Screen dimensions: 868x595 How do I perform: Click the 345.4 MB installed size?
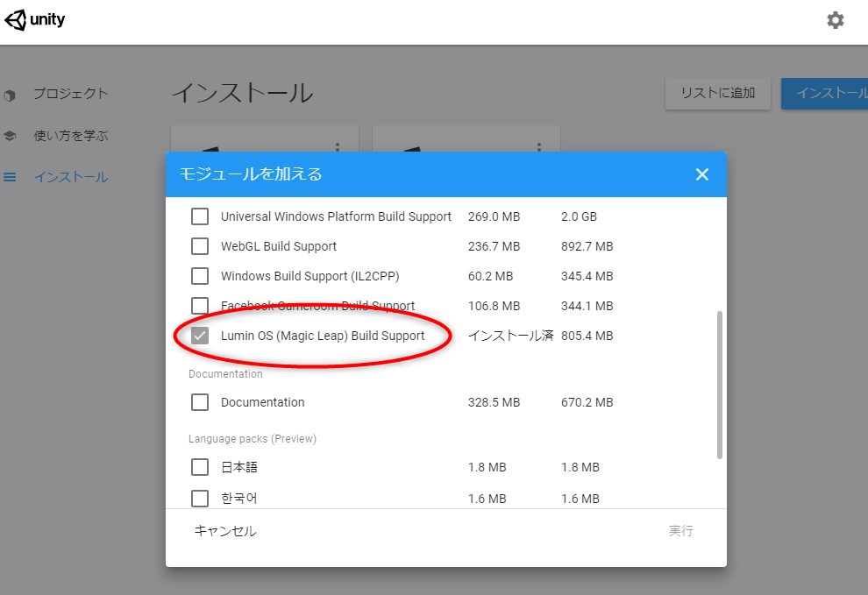click(x=587, y=276)
